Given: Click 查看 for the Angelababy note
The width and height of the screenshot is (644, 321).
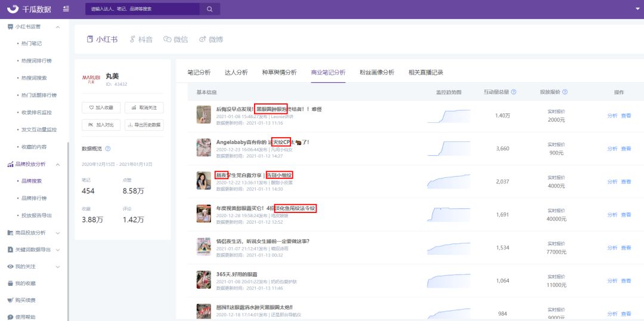Looking at the screenshot, I should coord(626,149).
